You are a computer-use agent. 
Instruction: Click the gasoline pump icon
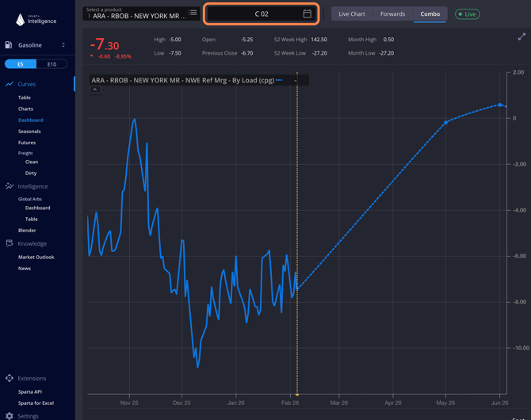pyautogui.click(x=9, y=45)
